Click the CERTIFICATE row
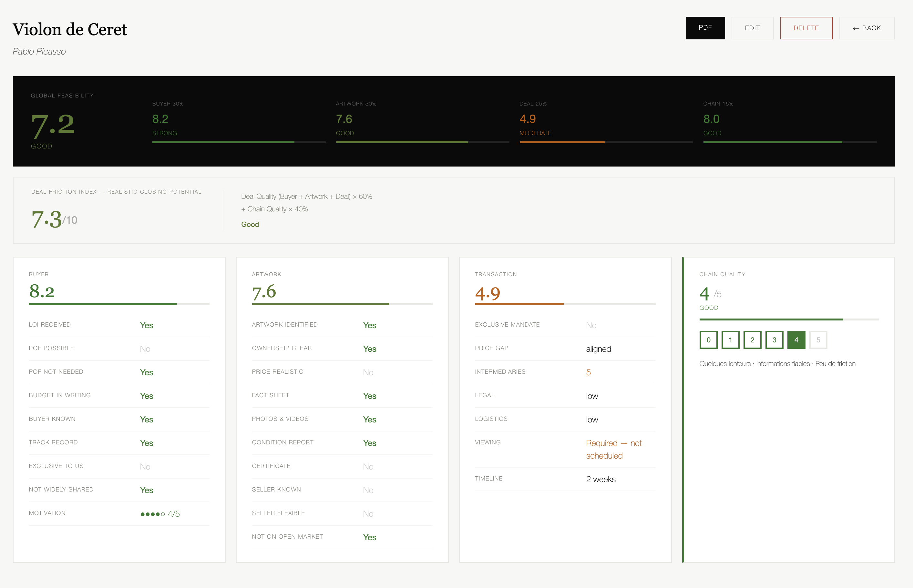913x588 pixels. point(342,467)
